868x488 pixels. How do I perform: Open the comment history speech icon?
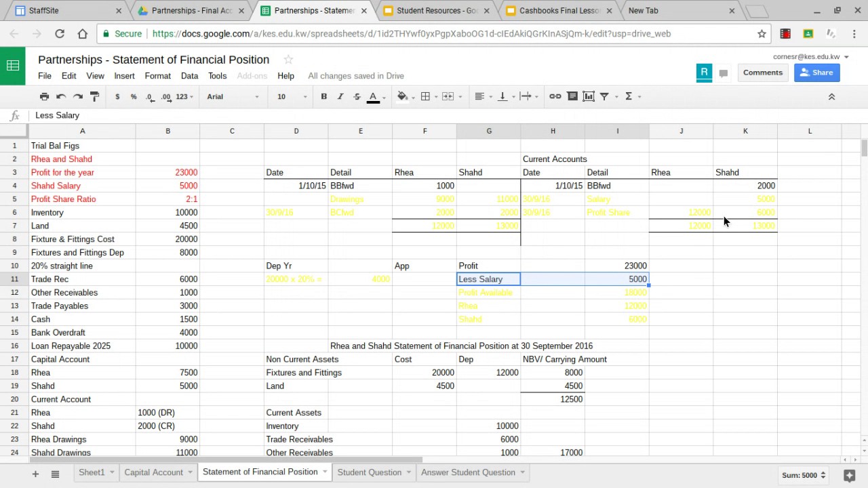click(x=724, y=73)
